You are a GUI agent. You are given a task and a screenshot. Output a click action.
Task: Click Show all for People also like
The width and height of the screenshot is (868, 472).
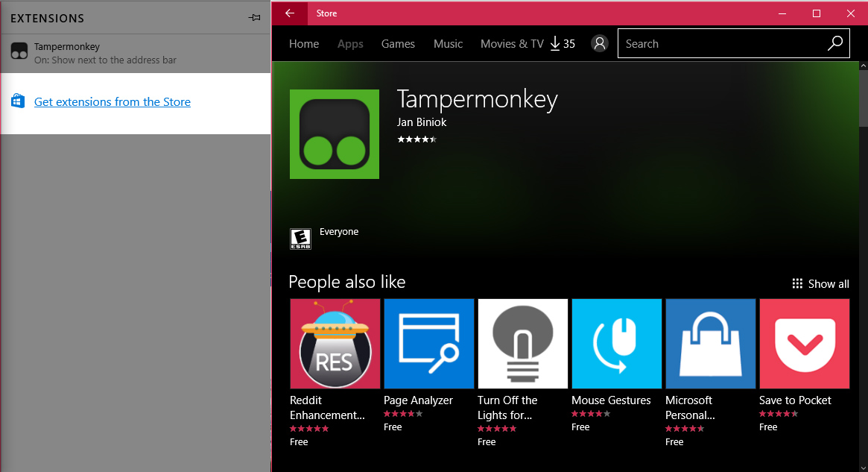point(820,284)
